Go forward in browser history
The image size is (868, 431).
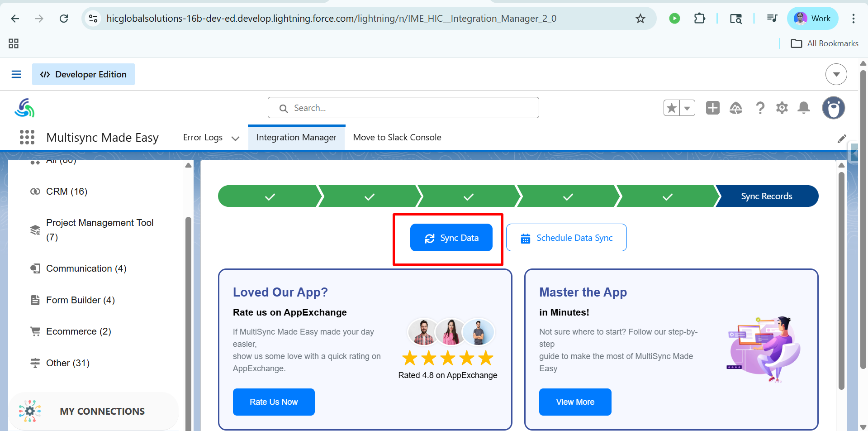tap(39, 19)
